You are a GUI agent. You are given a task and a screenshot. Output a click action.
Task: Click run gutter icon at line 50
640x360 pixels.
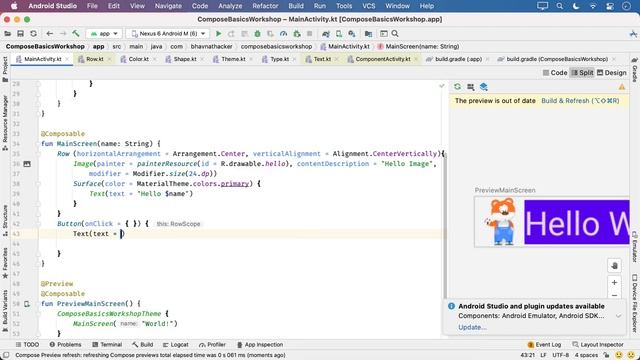27,304
